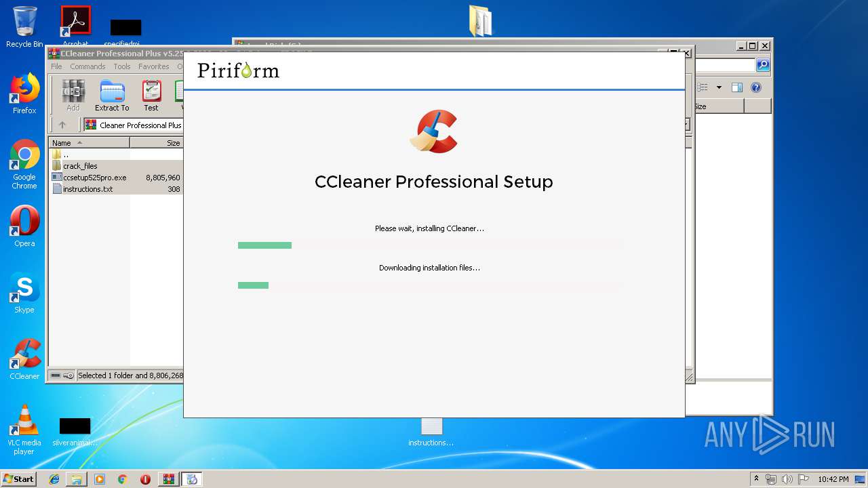Screen dimensions: 868x488
Task: Open Opera from the desktop
Action: coord(24,226)
